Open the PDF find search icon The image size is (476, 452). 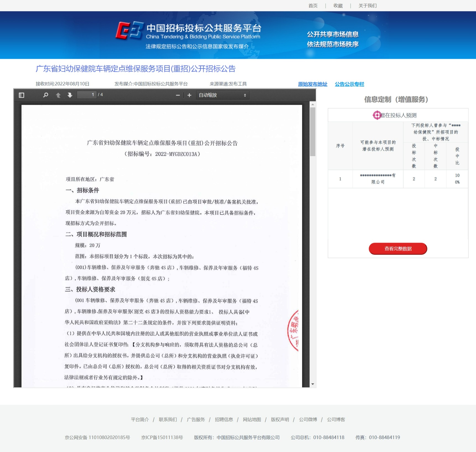[46, 95]
